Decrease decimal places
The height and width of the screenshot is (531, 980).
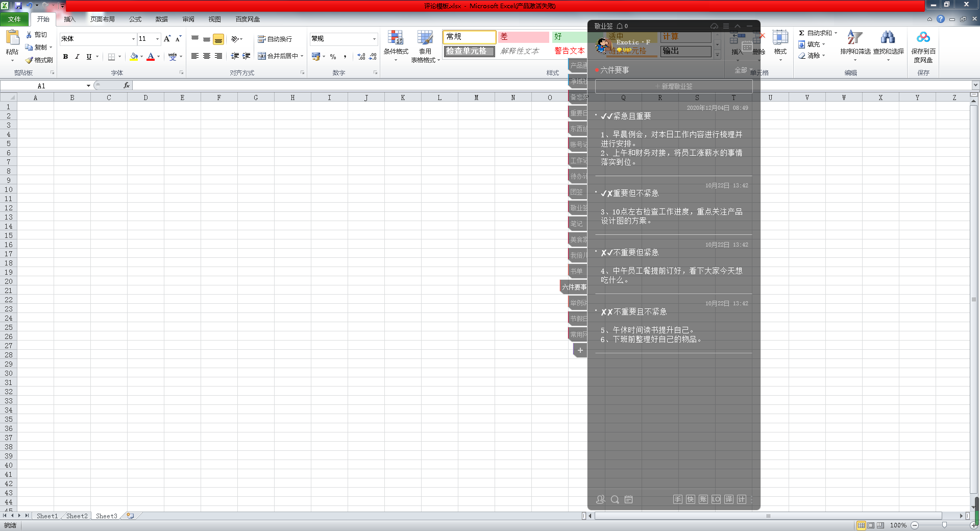373,57
